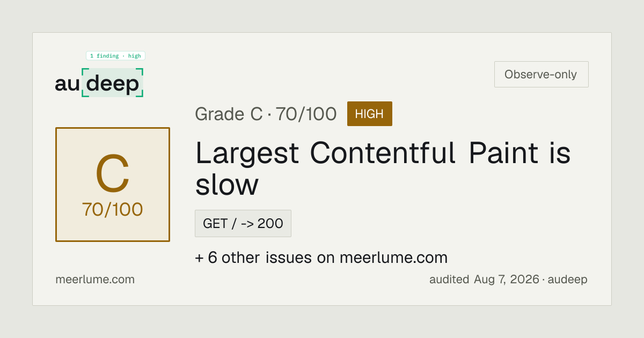644x338 pixels.
Task: Click the green bracket right of 'deep'
Action: click(140, 83)
